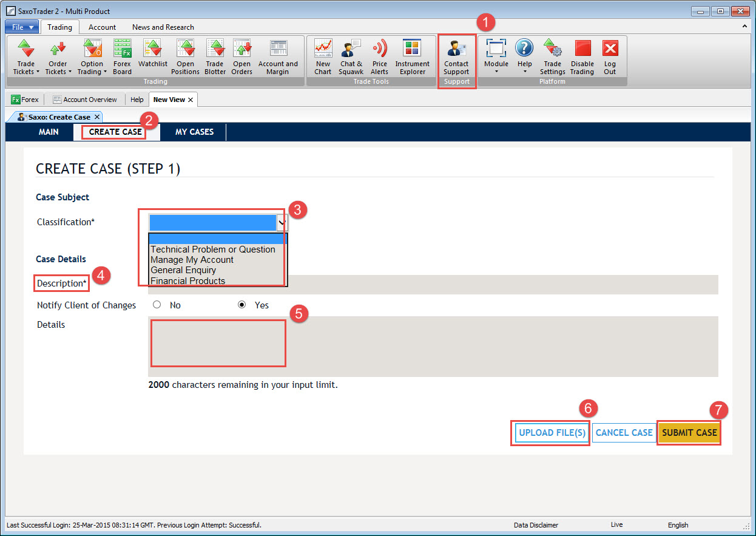Switch to the Forex view tab

pos(25,100)
